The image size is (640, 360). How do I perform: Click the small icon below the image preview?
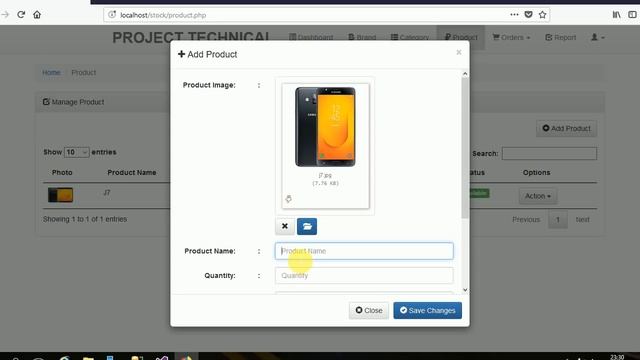[x=289, y=199]
